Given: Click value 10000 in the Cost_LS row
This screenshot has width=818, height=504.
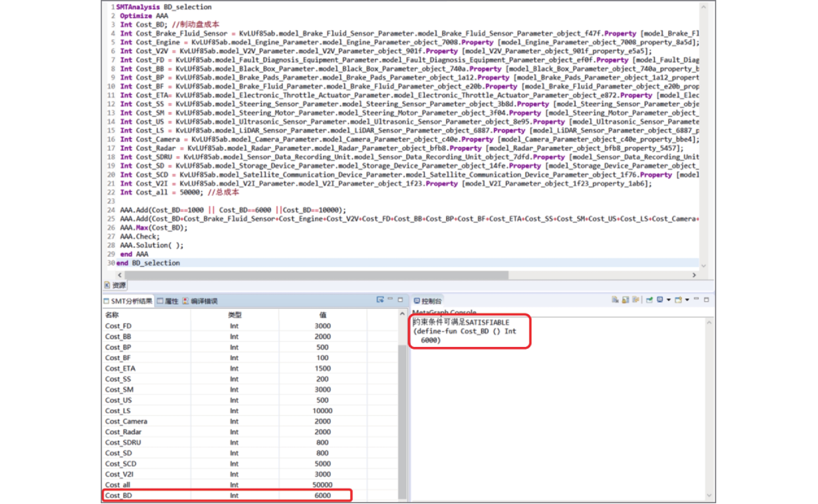Looking at the screenshot, I should (x=322, y=411).
